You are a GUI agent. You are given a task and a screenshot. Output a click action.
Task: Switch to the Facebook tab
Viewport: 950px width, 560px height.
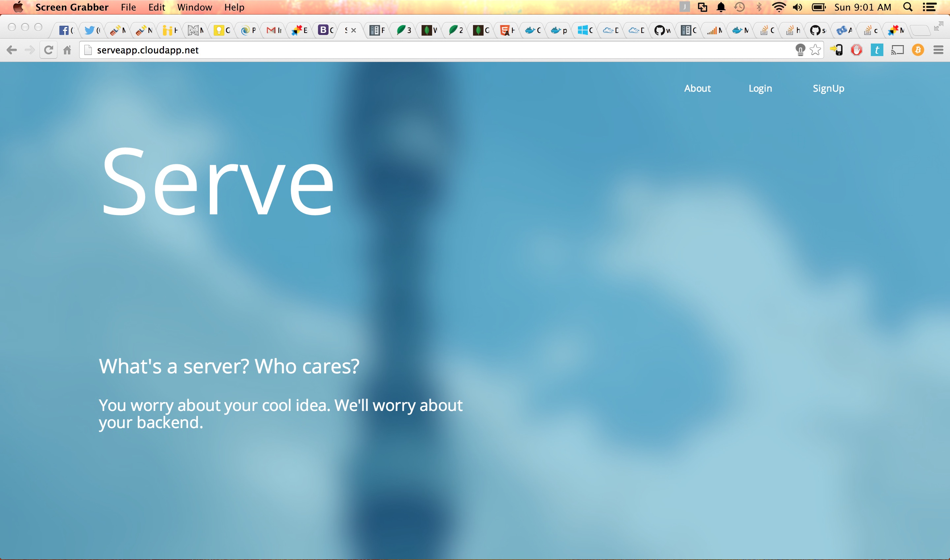[x=65, y=30]
